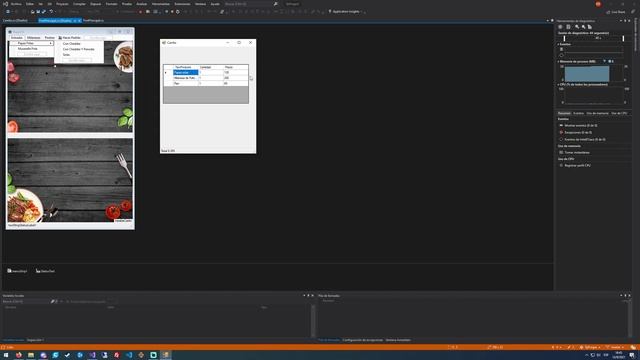This screenshot has width=640, height=360.
Task: Switch to Uso de memoria tab
Action: pyautogui.click(x=597, y=113)
